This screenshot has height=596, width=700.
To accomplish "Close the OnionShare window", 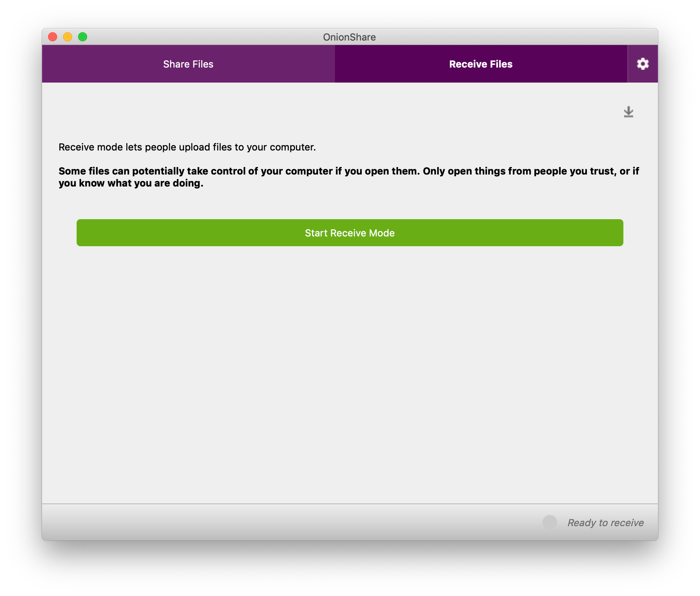I will [53, 37].
